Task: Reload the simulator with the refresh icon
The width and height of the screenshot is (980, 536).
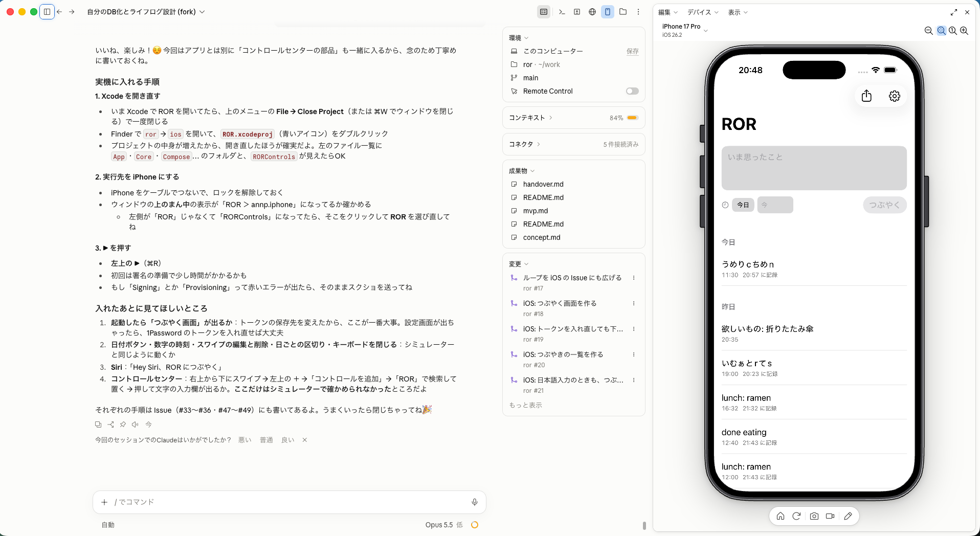Action: (796, 516)
